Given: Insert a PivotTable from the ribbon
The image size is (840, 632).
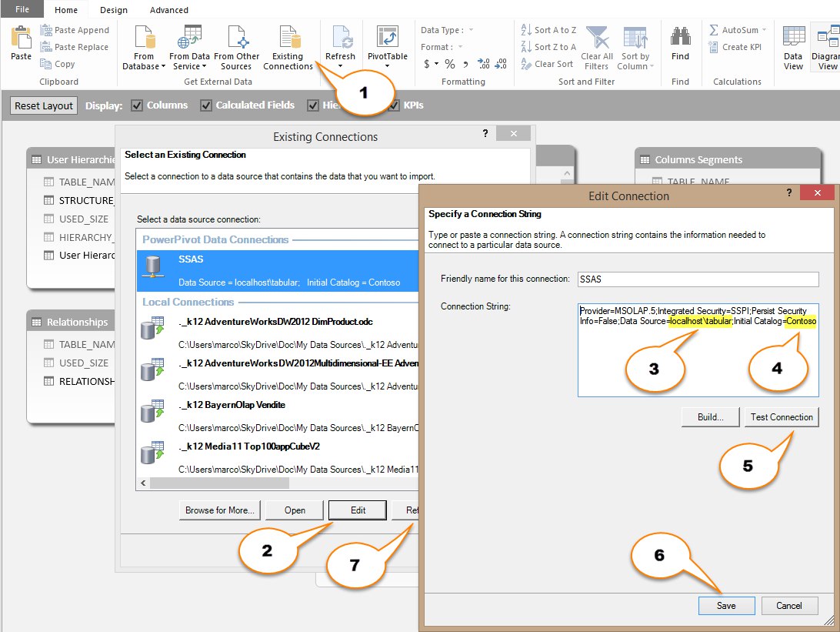Looking at the screenshot, I should tap(387, 38).
